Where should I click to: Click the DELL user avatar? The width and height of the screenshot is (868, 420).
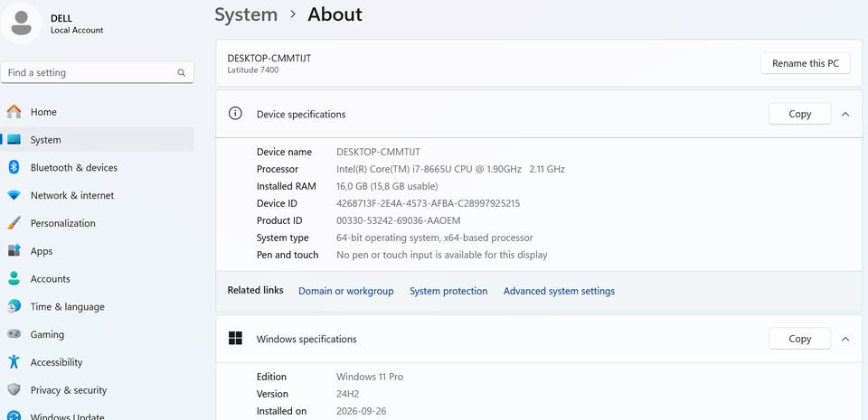[x=21, y=23]
